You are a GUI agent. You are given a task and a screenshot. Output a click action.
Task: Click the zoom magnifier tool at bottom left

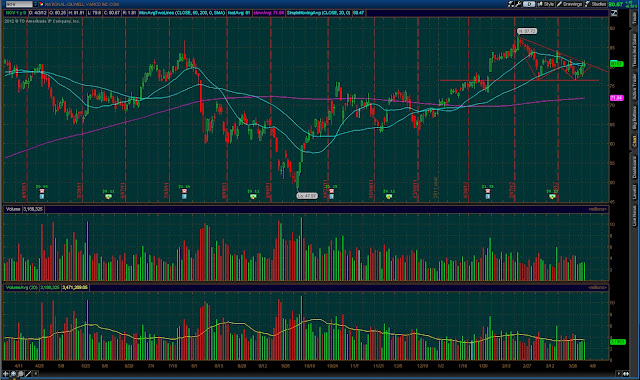click(x=20, y=373)
